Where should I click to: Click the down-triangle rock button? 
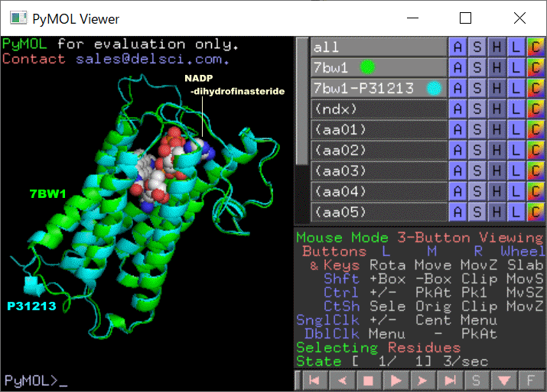pyautogui.click(x=503, y=380)
